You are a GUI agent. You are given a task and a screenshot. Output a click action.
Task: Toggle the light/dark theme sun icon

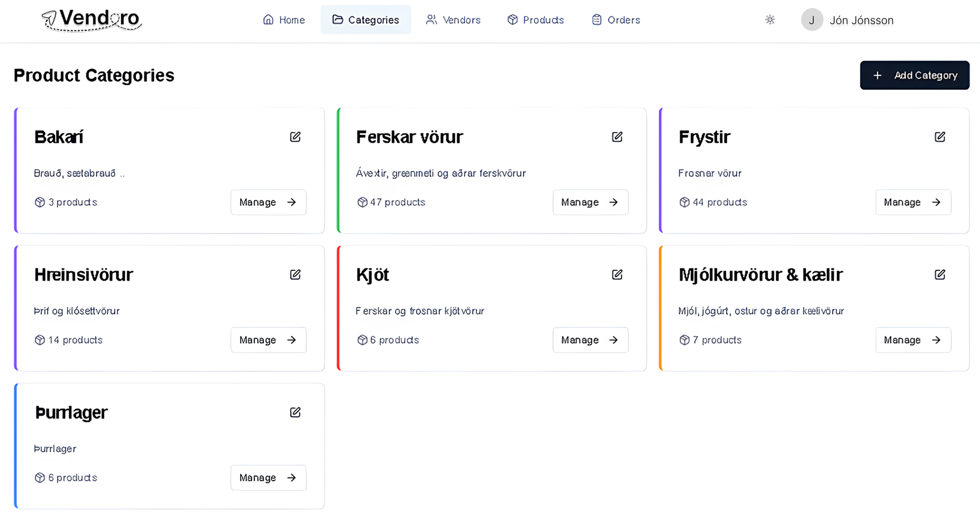(770, 20)
